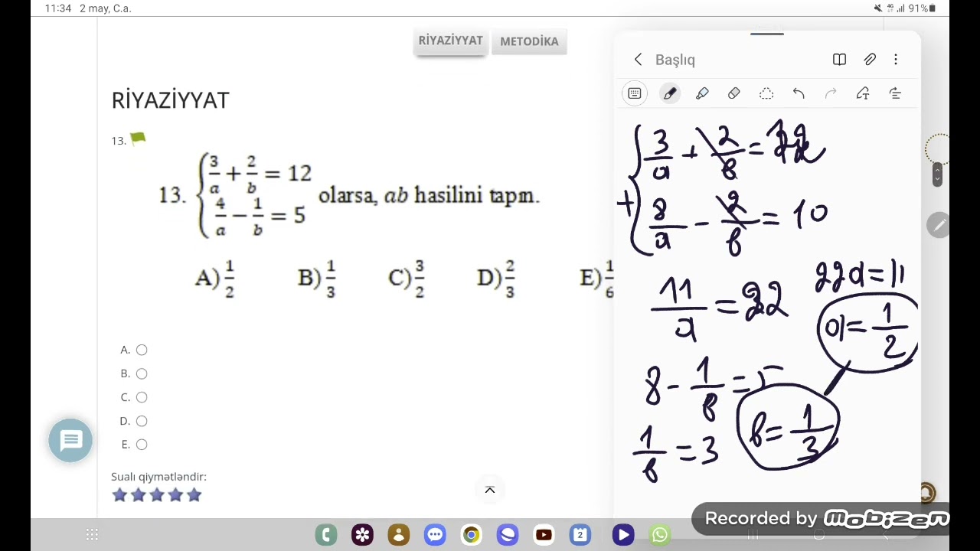Image resolution: width=980 pixels, height=551 pixels.
Task: Toggle the green flag on question 13
Action: [x=138, y=139]
